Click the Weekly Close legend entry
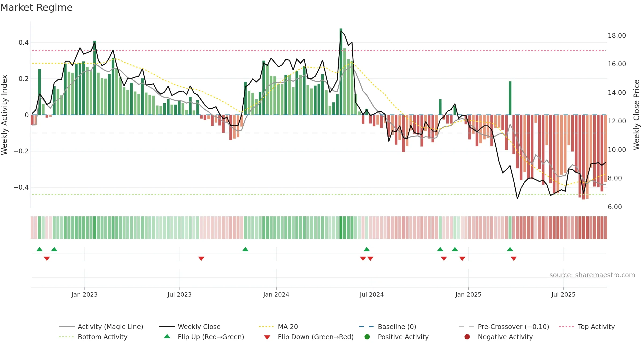 (x=190, y=327)
